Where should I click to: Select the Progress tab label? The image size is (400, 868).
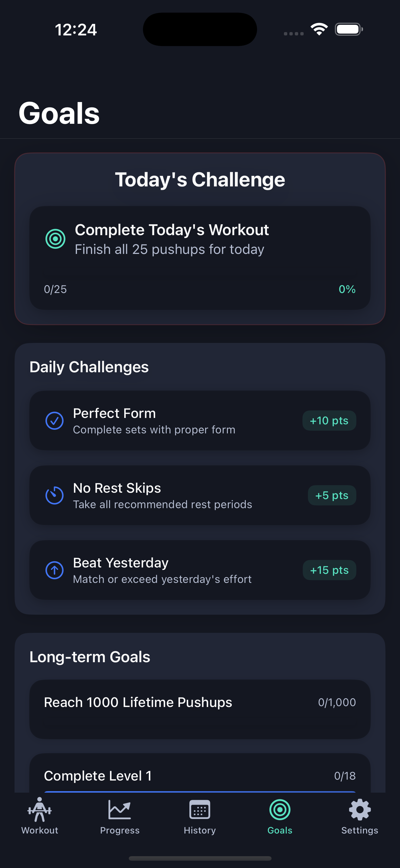click(x=120, y=830)
